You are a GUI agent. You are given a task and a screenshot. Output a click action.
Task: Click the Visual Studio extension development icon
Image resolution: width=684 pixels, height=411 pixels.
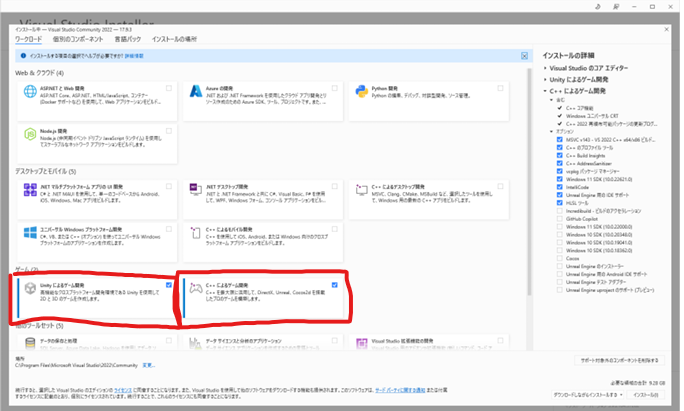[362, 343]
